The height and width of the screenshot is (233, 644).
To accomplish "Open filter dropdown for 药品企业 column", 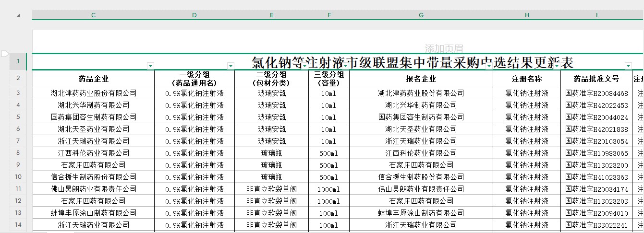I will pyautogui.click(x=150, y=66).
